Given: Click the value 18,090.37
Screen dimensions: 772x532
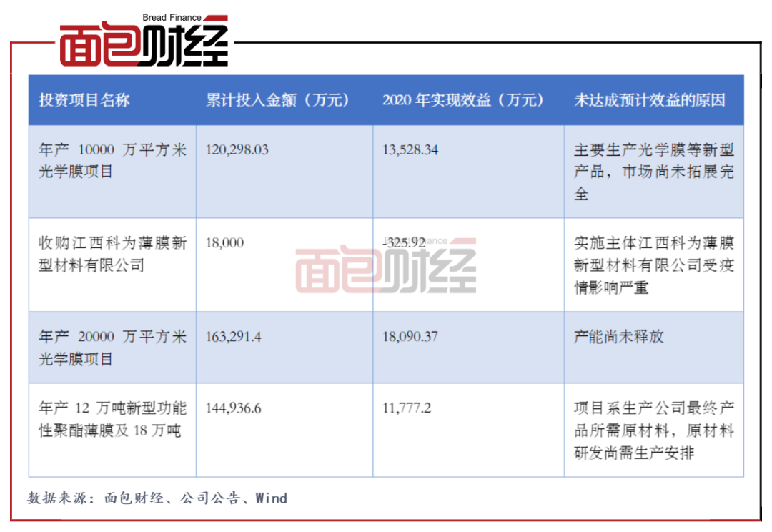Looking at the screenshot, I should [410, 337].
